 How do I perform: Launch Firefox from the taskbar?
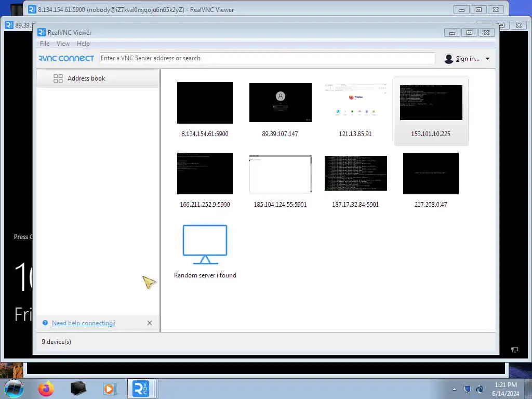pyautogui.click(x=46, y=389)
